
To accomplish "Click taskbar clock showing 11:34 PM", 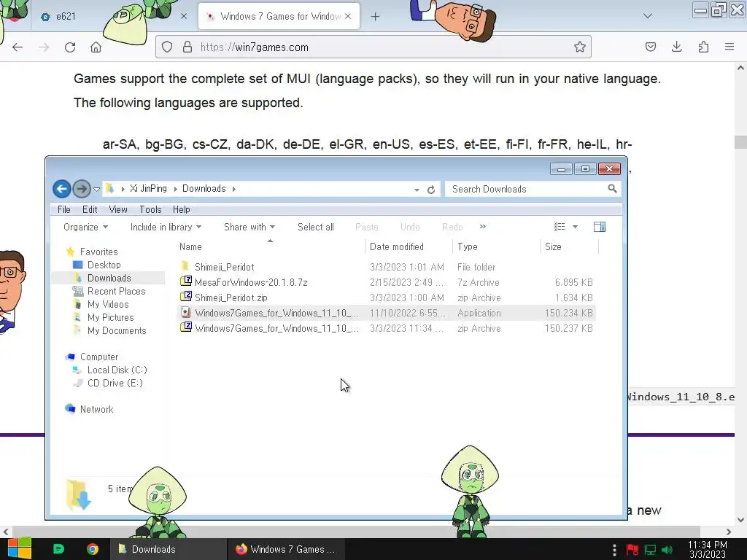I will point(708,550).
